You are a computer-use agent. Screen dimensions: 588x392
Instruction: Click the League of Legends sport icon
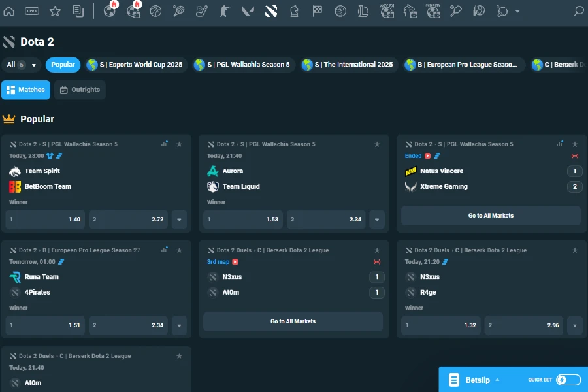tap(363, 10)
